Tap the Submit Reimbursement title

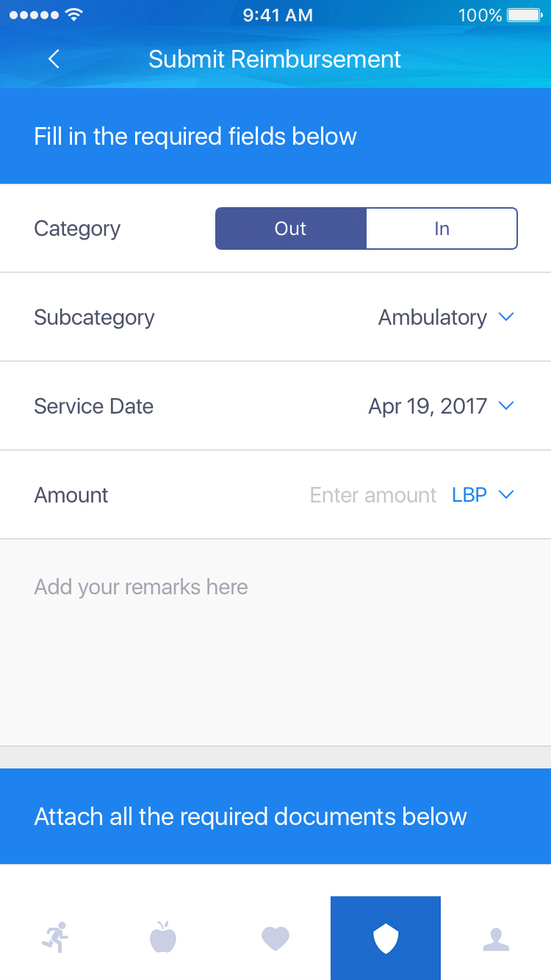(x=275, y=60)
